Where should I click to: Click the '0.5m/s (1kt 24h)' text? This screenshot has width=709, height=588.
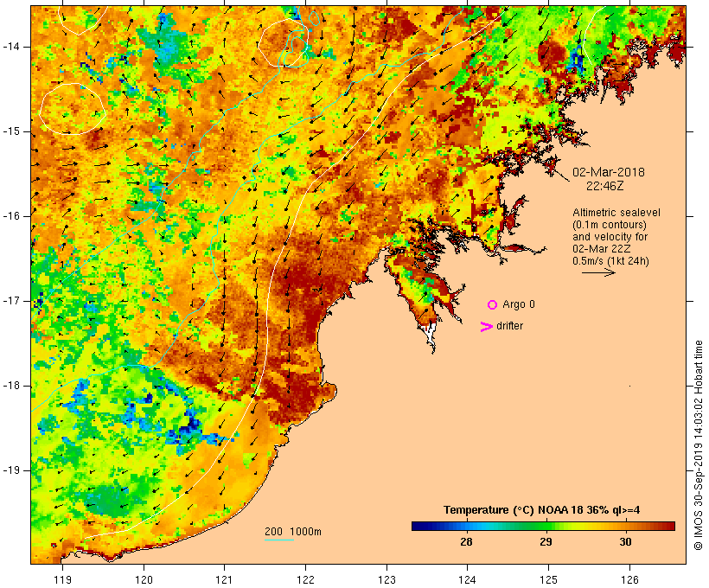[x=610, y=261]
